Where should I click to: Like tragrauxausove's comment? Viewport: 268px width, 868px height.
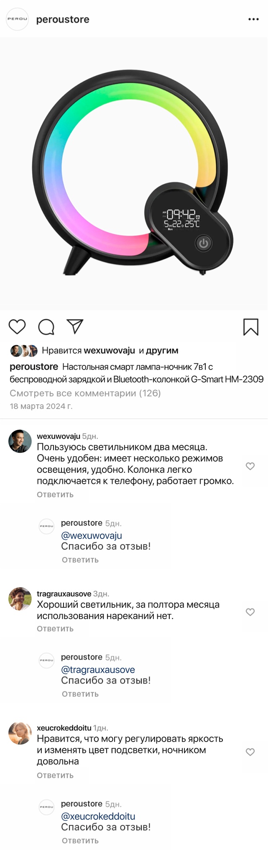pyautogui.click(x=250, y=612)
